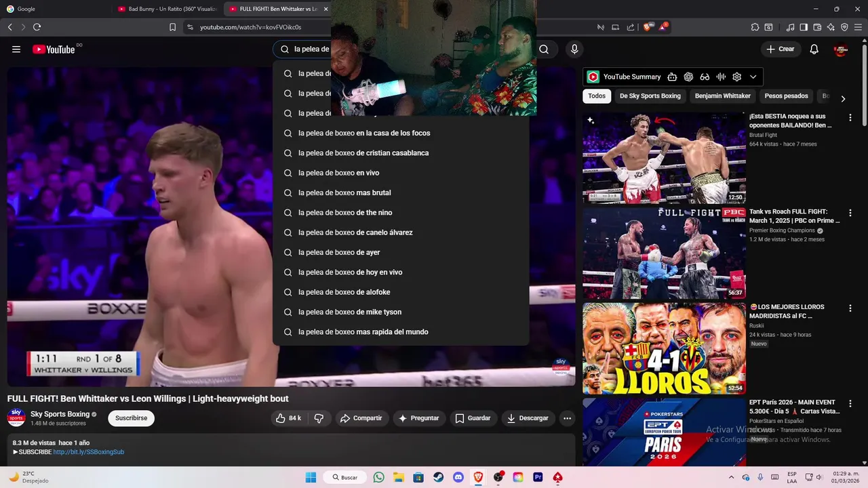Select the Pesos pesados chip

787,96
